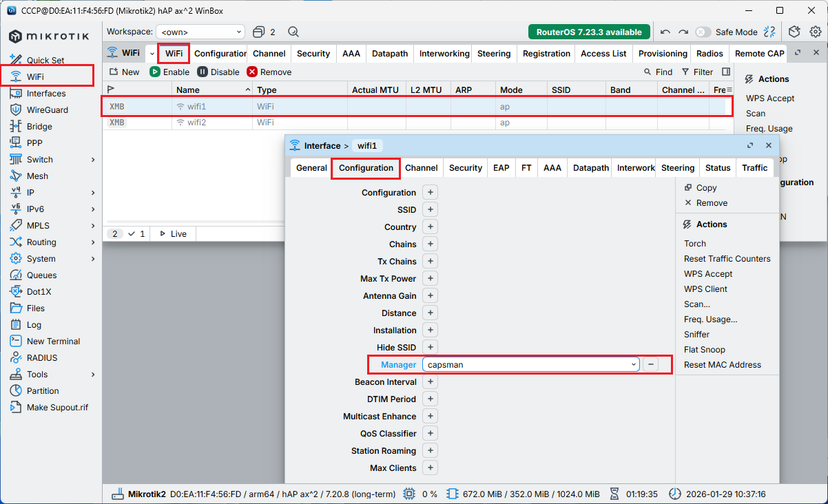Remove the Manager field with minus button
The height and width of the screenshot is (504, 828).
coord(651,364)
